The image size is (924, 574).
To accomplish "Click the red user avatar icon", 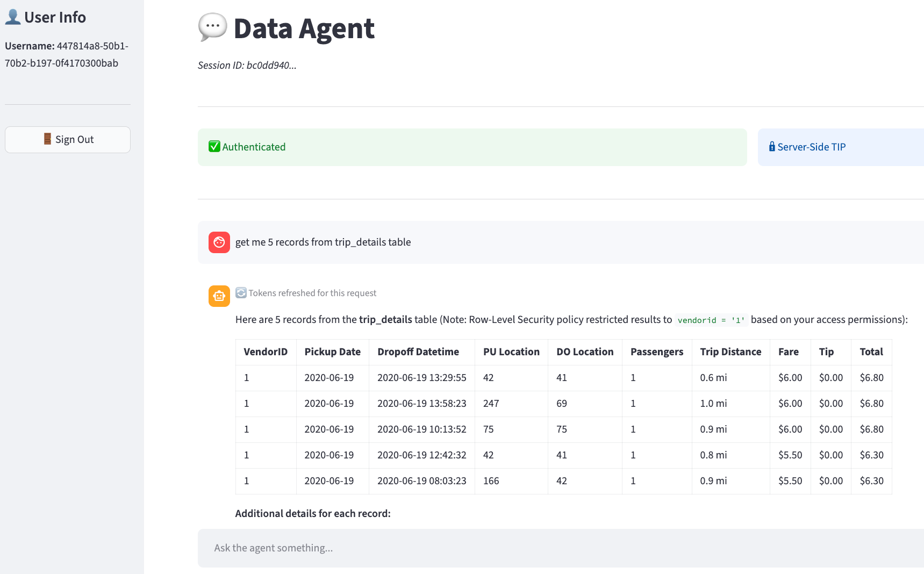I will tap(219, 242).
